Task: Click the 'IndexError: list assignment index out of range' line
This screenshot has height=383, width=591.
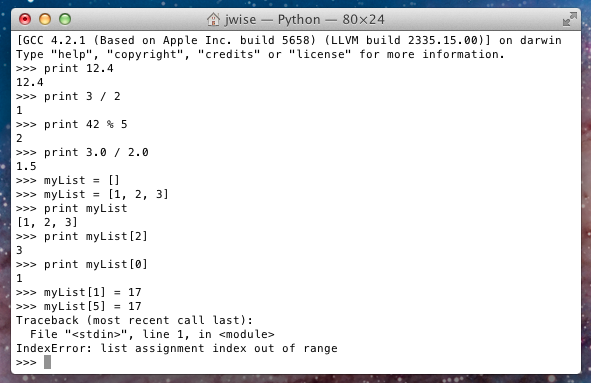Action: click(x=177, y=348)
